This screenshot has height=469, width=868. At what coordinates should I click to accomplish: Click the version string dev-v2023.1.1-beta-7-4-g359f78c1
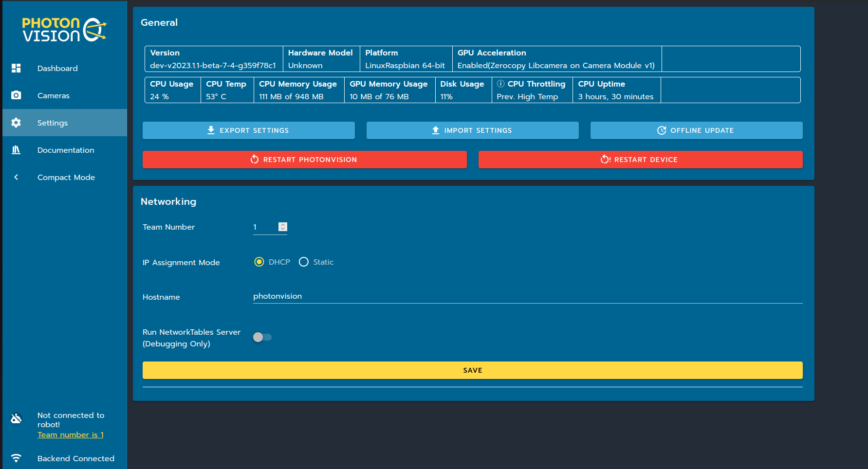[x=213, y=66]
